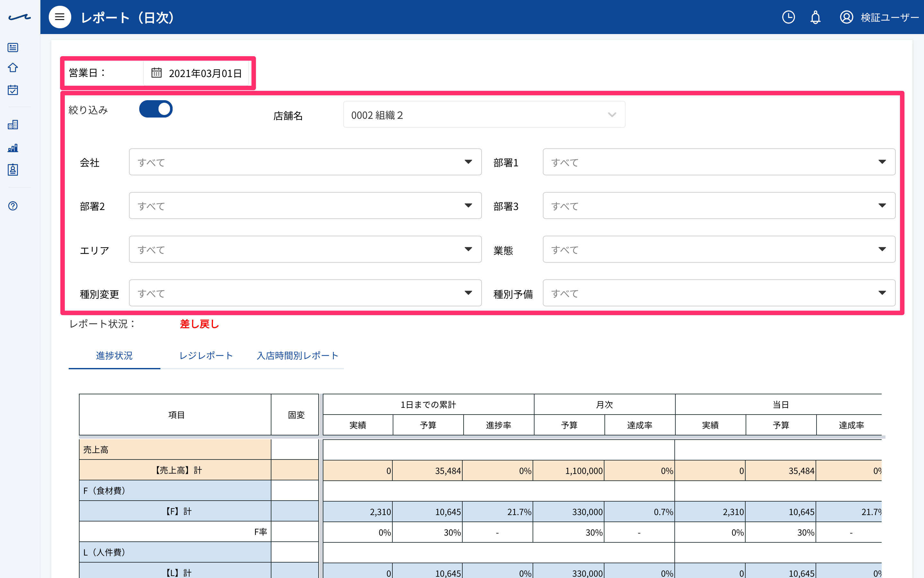Image resolution: width=924 pixels, height=578 pixels.
Task: Click the user profile avatar icon
Action: [846, 17]
